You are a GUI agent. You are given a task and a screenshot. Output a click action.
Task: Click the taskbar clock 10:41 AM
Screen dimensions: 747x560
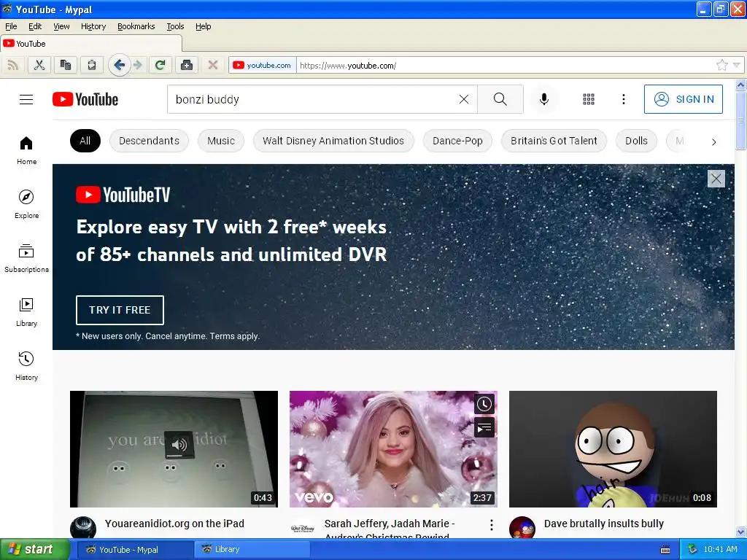pyautogui.click(x=720, y=550)
